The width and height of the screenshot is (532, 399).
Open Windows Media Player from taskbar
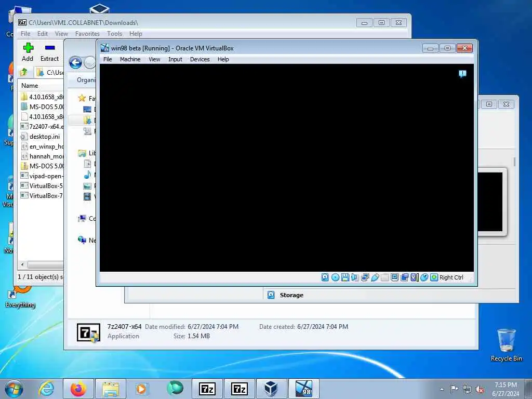click(141, 389)
